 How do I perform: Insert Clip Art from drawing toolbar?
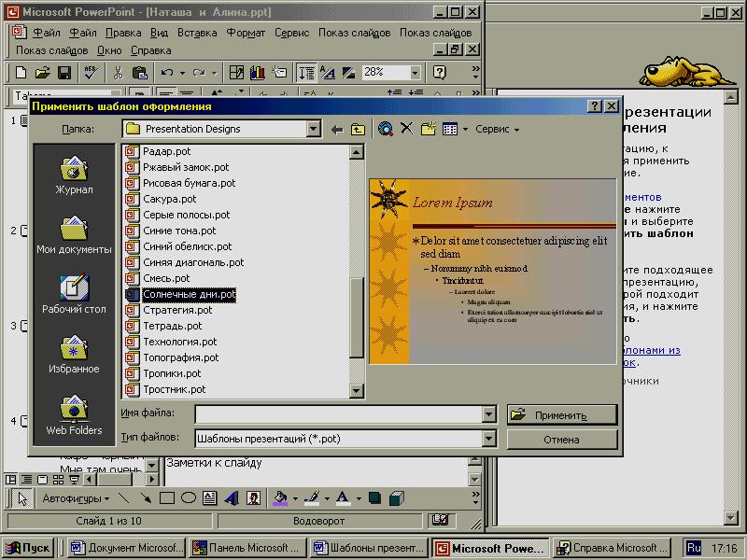coord(253,498)
